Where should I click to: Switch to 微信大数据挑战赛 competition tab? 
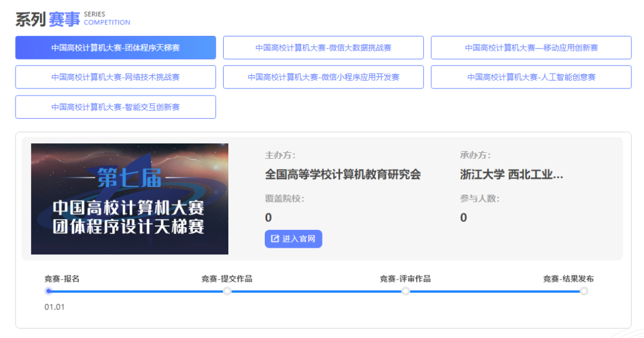[x=323, y=48]
